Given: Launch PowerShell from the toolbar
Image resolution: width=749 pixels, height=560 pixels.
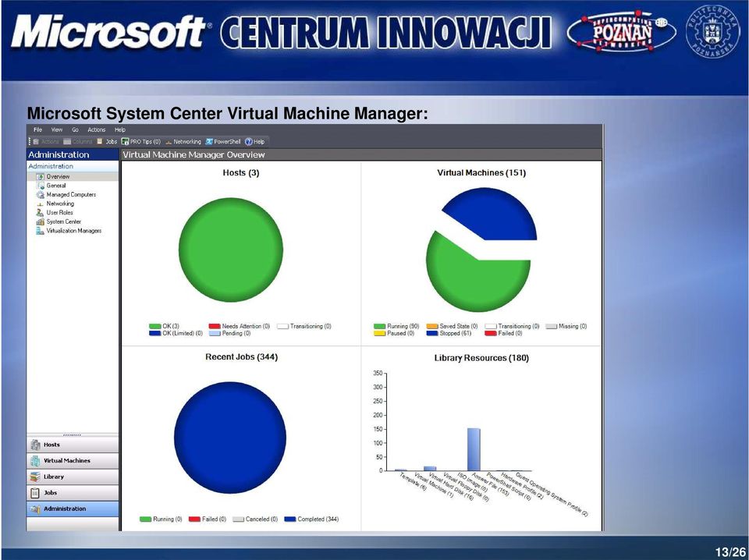Looking at the screenshot, I should tap(223, 142).
